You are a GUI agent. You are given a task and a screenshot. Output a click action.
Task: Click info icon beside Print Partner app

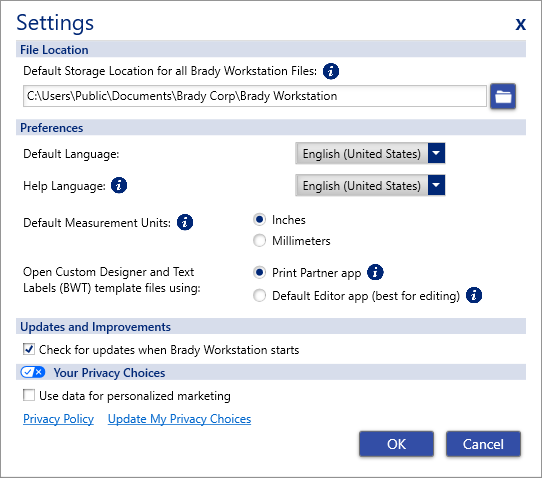375,272
